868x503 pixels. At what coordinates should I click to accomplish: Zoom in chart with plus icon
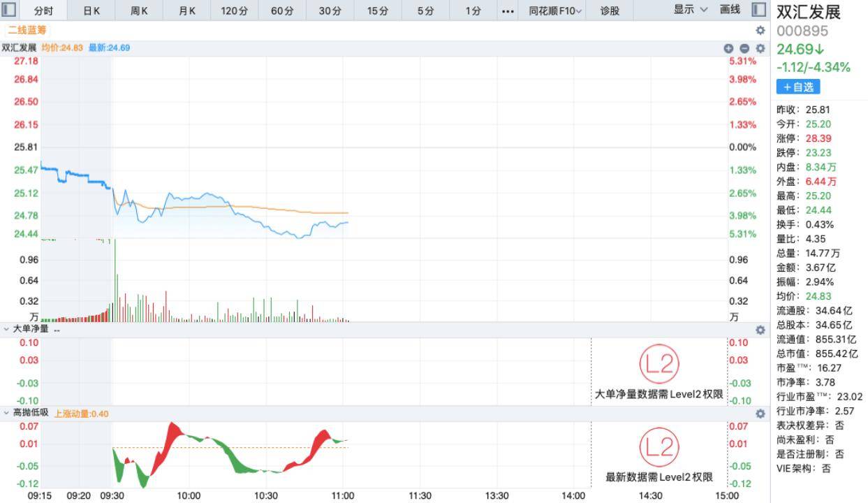coord(728,48)
